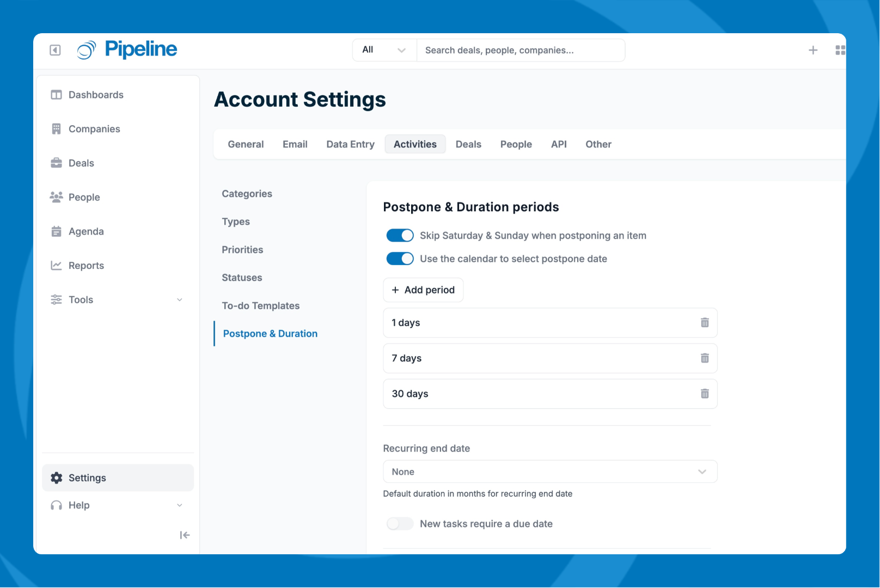The image size is (880, 588).
Task: Open the All search filter dropdown
Action: [384, 50]
